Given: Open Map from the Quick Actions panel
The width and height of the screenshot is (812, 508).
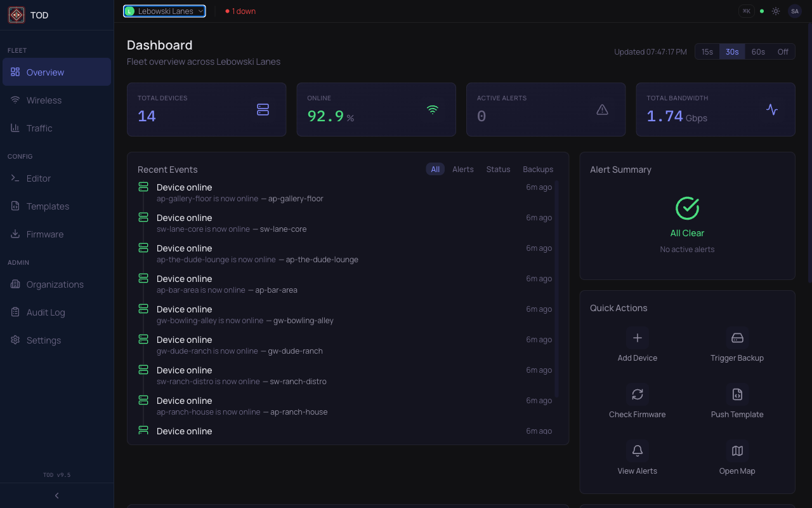Looking at the screenshot, I should pos(737,450).
